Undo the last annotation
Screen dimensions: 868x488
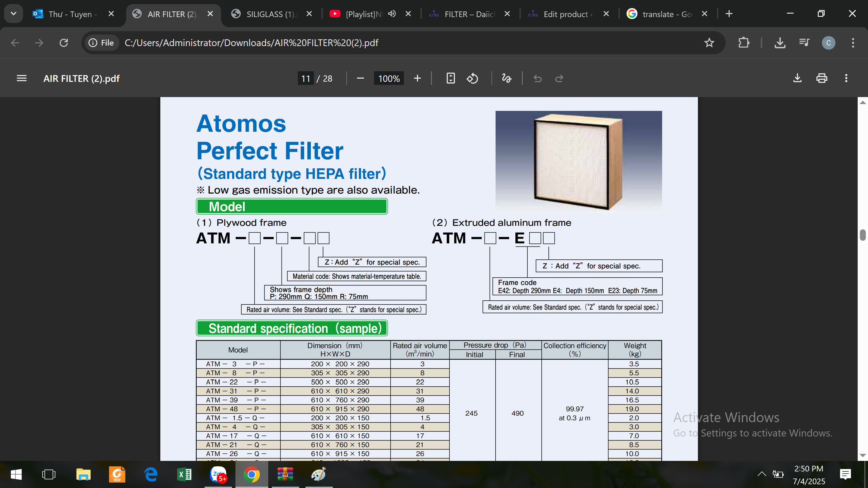click(537, 78)
